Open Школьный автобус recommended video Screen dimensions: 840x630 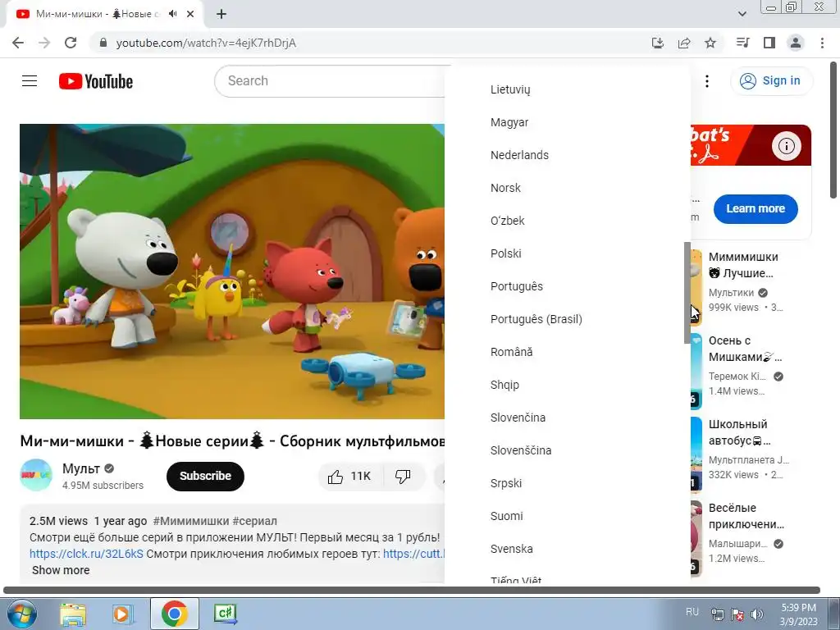(x=739, y=431)
